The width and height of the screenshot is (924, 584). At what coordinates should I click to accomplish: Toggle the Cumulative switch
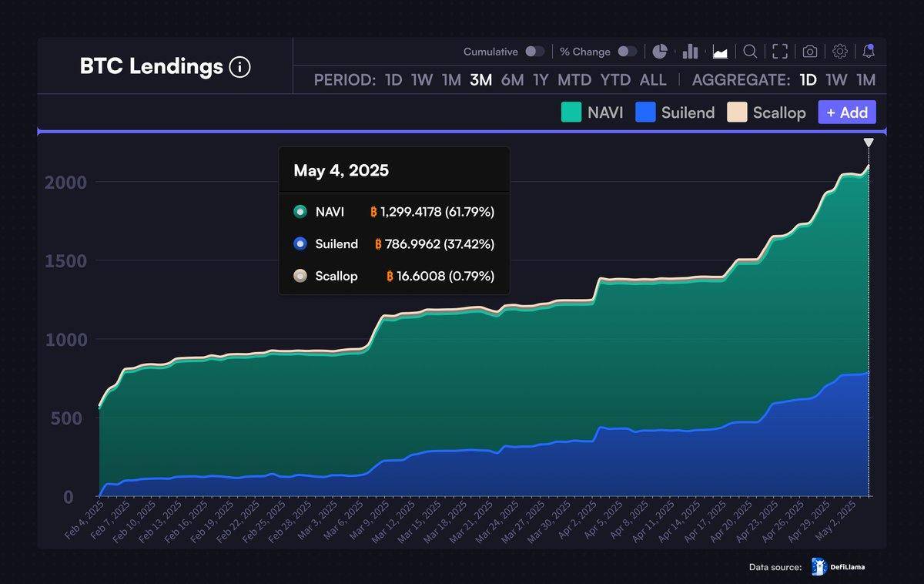point(534,52)
